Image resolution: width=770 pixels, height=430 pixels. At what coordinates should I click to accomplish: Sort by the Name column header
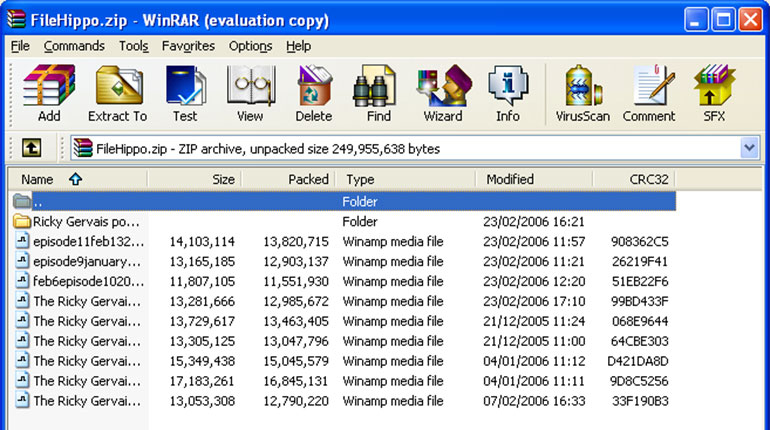point(78,179)
